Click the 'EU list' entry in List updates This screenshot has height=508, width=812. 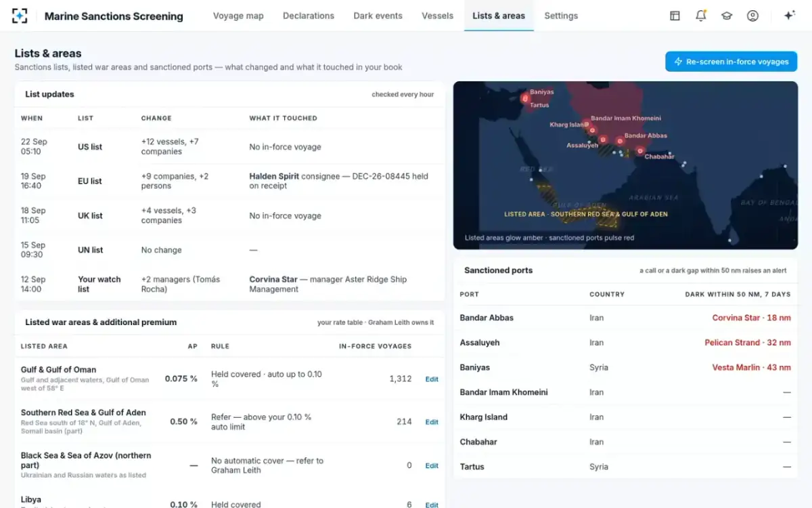[90, 182]
